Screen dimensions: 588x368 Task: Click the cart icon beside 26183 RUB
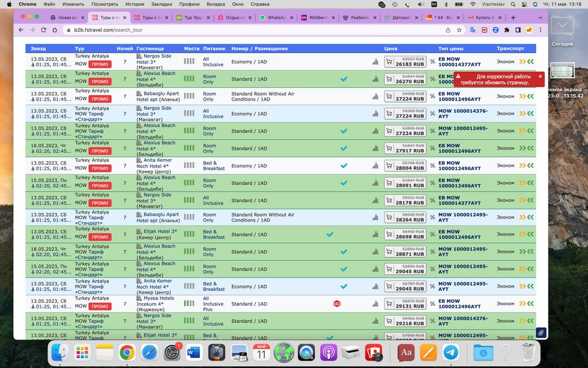tap(389, 62)
